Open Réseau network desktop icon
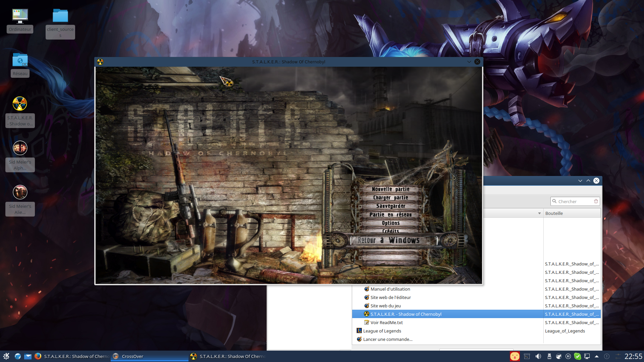This screenshot has height=362, width=644. (20, 60)
